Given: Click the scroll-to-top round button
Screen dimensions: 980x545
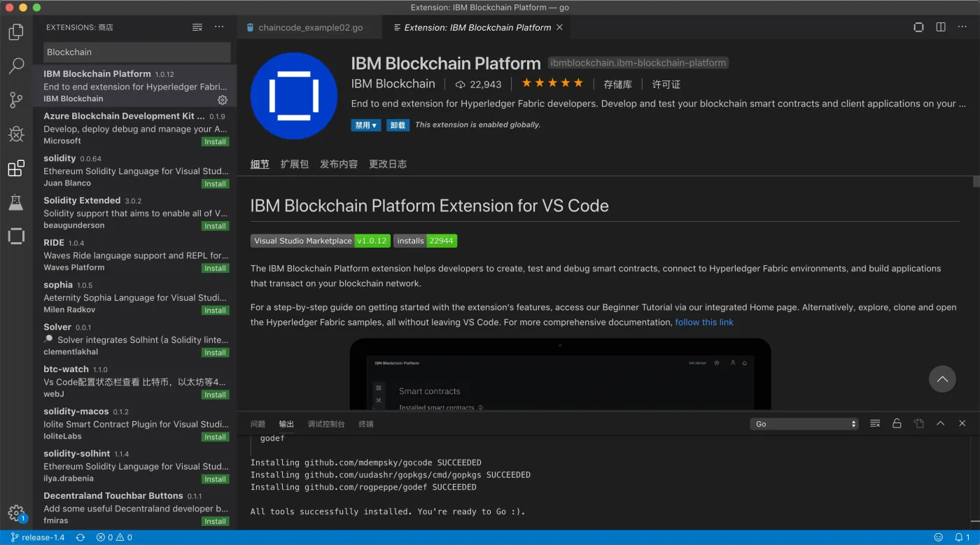Looking at the screenshot, I should [x=942, y=379].
